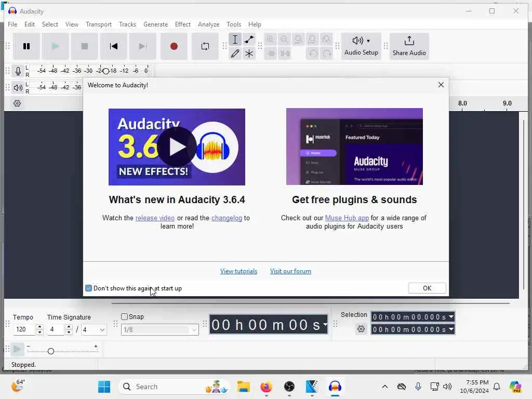Image resolution: width=532 pixels, height=399 pixels.
Task: Open the changelog link
Action: tap(227, 218)
